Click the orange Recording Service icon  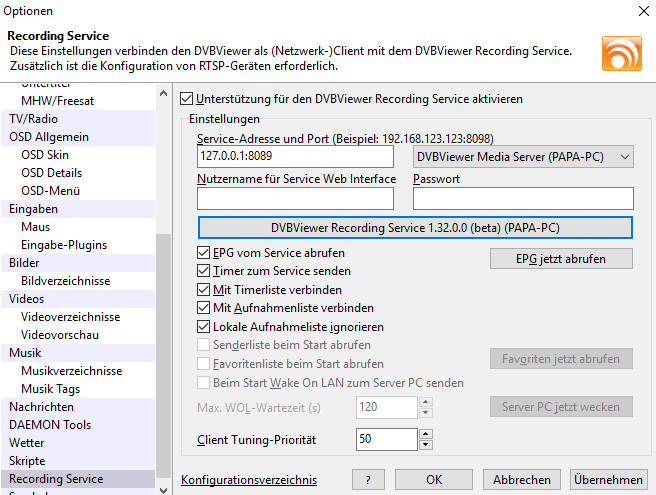point(621,52)
